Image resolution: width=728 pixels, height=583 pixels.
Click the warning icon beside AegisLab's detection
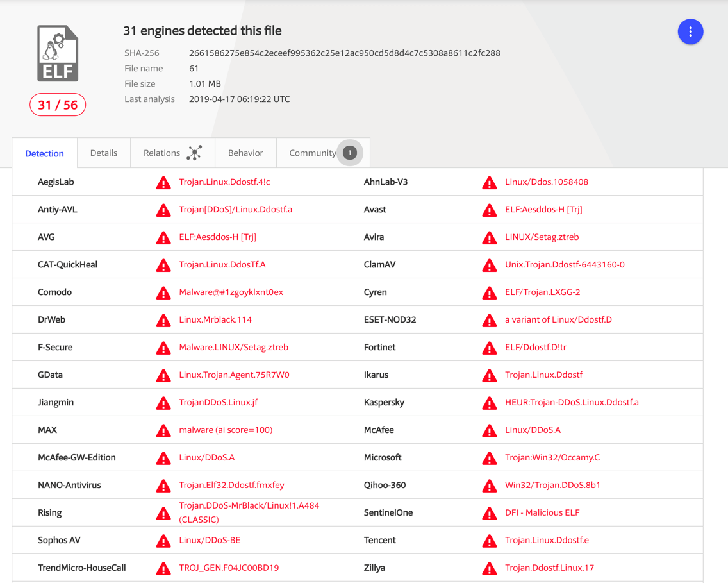tap(163, 182)
